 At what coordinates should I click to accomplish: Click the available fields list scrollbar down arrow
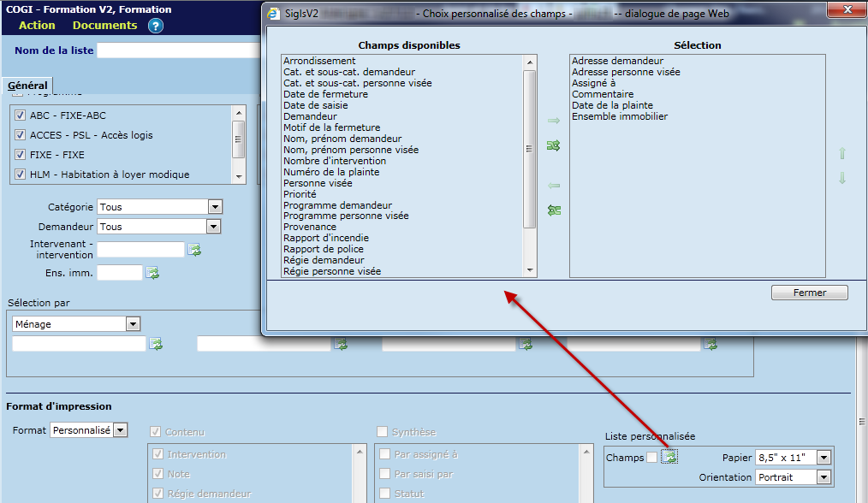[x=530, y=270]
